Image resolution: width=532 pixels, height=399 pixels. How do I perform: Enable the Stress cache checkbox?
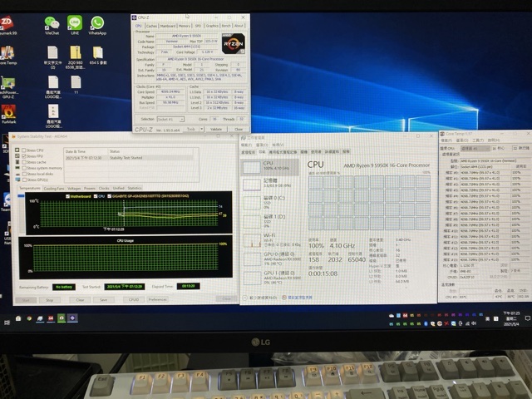pyautogui.click(x=24, y=162)
